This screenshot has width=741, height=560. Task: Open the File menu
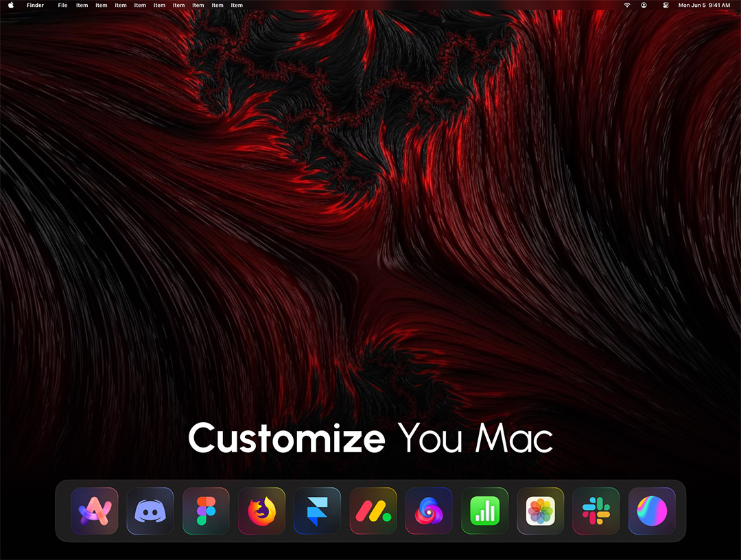tap(62, 5)
